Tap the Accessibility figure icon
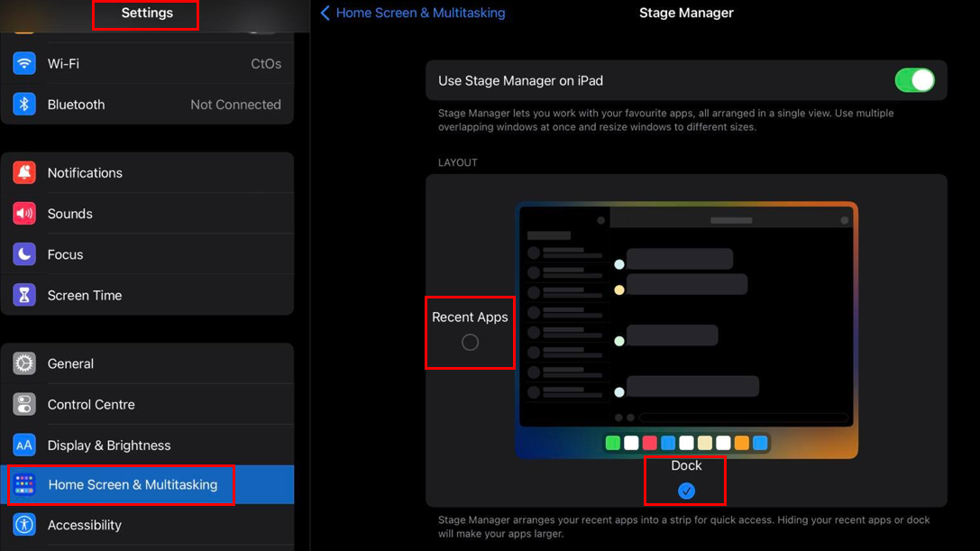The height and width of the screenshot is (551, 980). click(x=24, y=525)
